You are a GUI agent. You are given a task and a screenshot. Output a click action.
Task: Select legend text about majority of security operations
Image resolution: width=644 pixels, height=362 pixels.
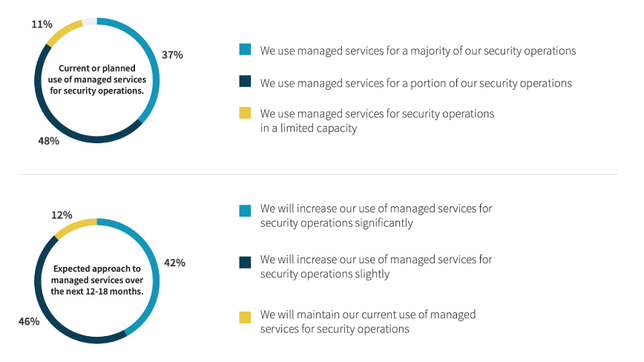tap(418, 51)
